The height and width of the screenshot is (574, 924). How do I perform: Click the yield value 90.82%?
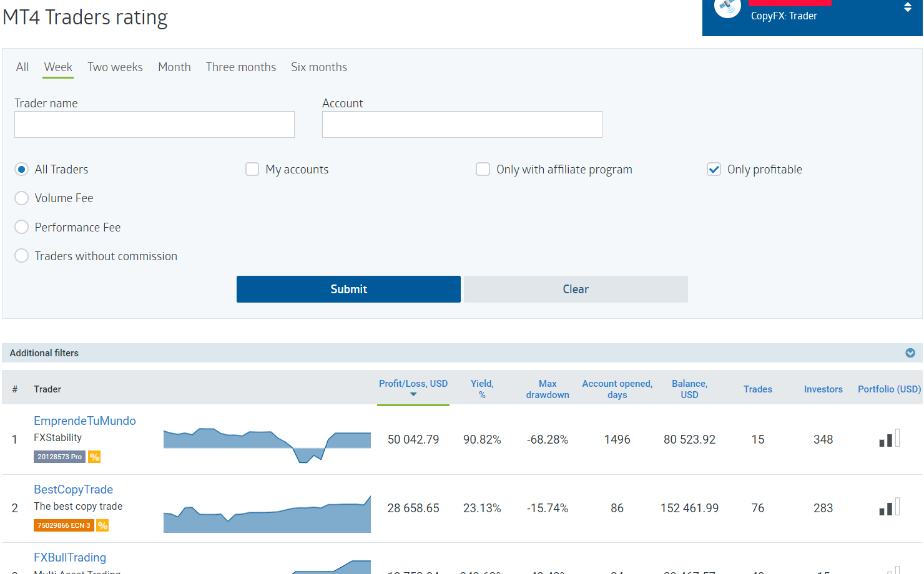coord(482,439)
